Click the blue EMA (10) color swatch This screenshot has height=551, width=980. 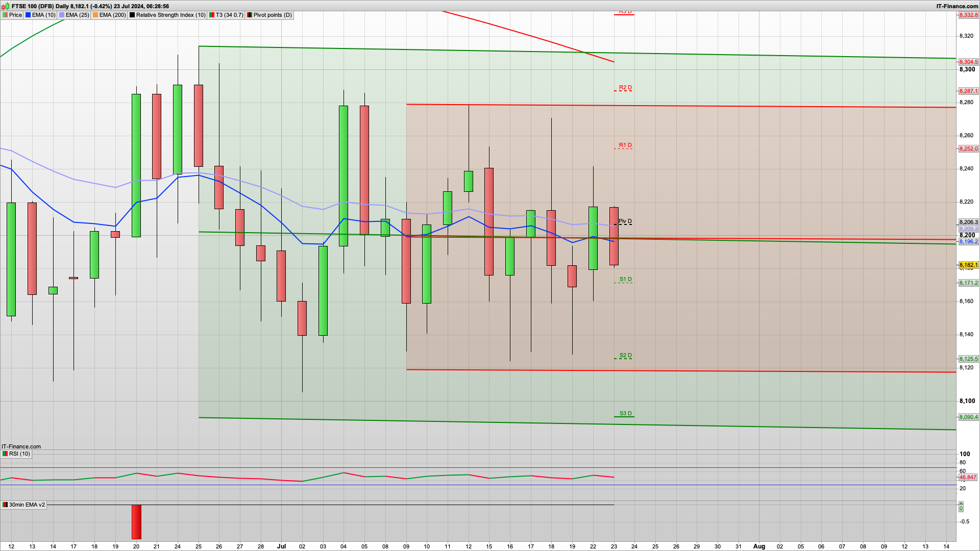(x=28, y=15)
